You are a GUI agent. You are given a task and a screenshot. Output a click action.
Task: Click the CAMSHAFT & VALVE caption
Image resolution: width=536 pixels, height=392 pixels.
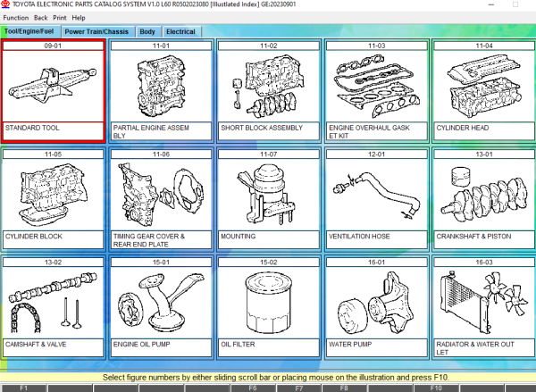tap(53, 347)
